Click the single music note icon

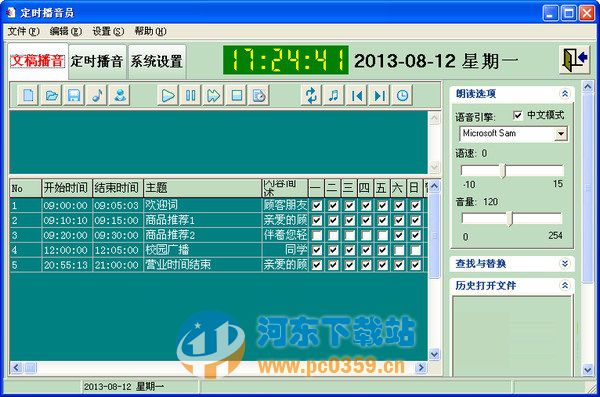[97, 95]
